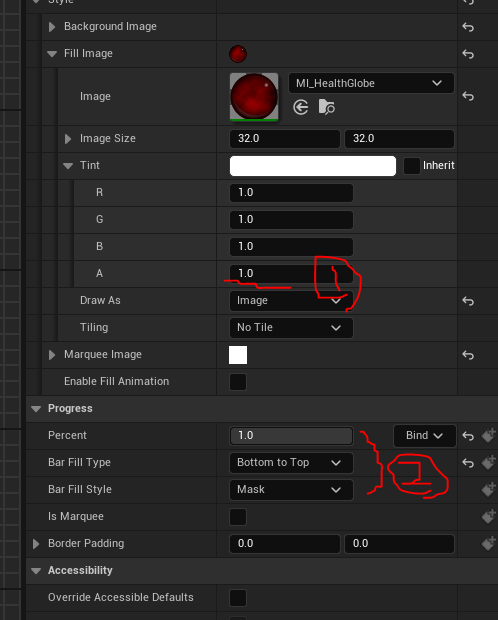Image resolution: width=498 pixels, height=620 pixels.
Task: Expand the Marquee Image section
Action: pos(52,355)
